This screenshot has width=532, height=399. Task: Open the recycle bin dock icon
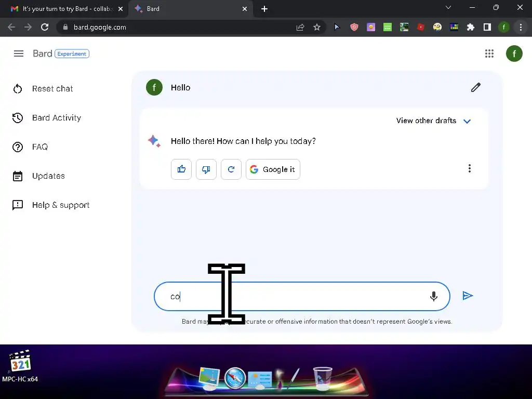(322, 378)
